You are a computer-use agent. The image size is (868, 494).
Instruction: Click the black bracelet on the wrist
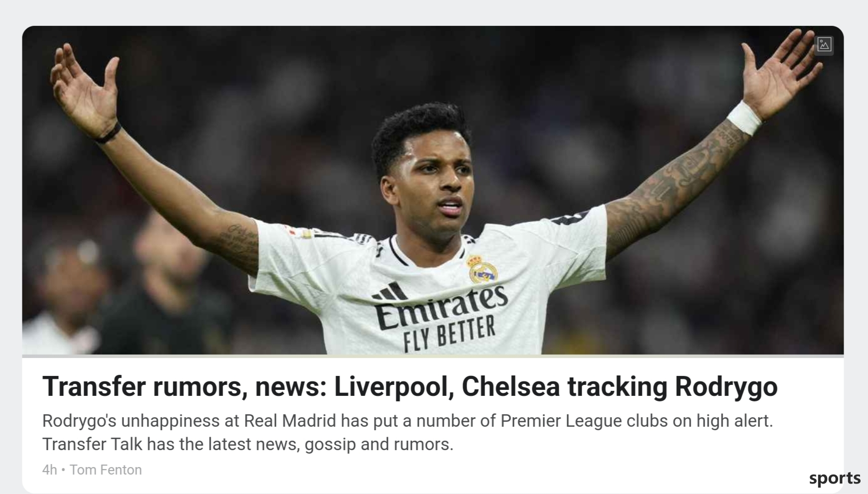pyautogui.click(x=108, y=133)
